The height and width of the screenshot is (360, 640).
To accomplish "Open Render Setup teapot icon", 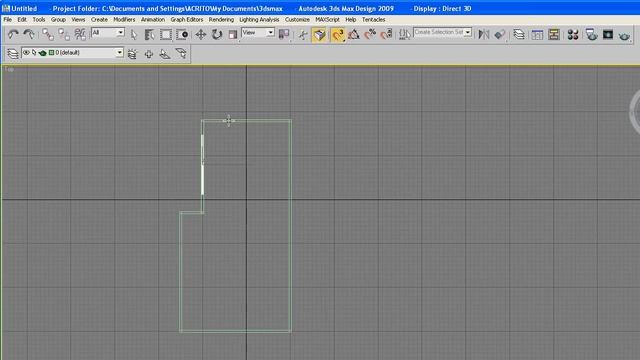I will pos(591,34).
